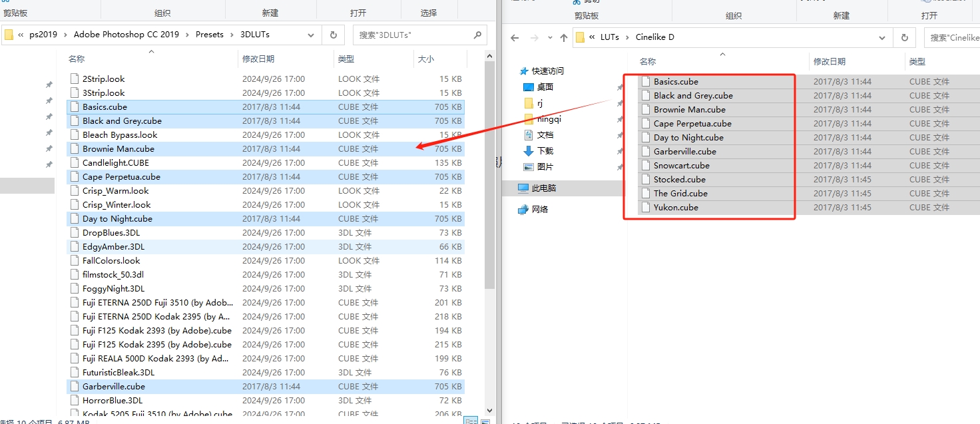
Task: Go to LUTs in Cinelike D breadcrumb
Action: [x=610, y=37]
